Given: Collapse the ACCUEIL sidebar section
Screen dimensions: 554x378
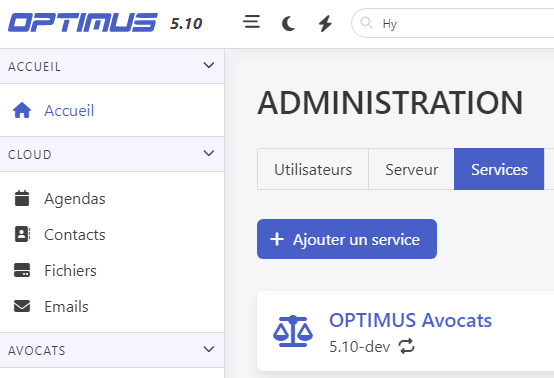Looking at the screenshot, I should pyautogui.click(x=209, y=65).
